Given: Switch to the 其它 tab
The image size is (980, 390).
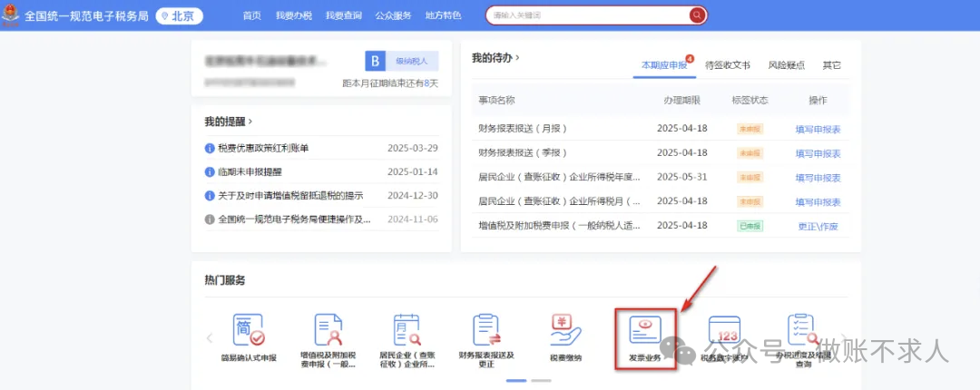Looking at the screenshot, I should (832, 65).
